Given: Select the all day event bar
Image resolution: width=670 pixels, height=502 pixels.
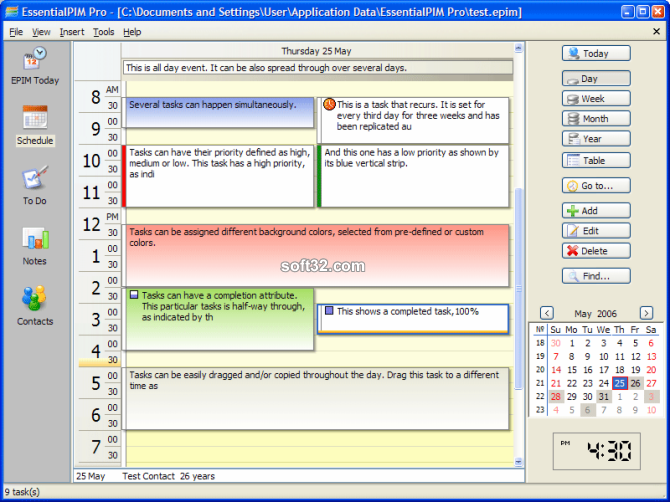Looking at the screenshot, I should click(x=318, y=68).
